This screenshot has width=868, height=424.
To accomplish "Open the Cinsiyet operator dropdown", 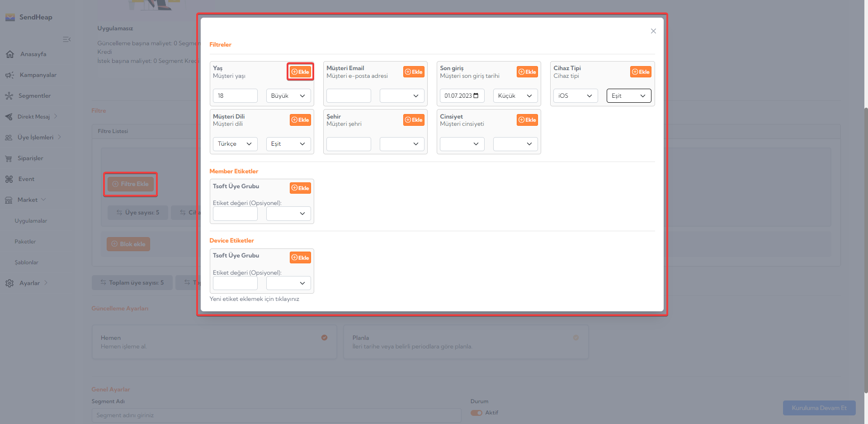I will pyautogui.click(x=515, y=144).
